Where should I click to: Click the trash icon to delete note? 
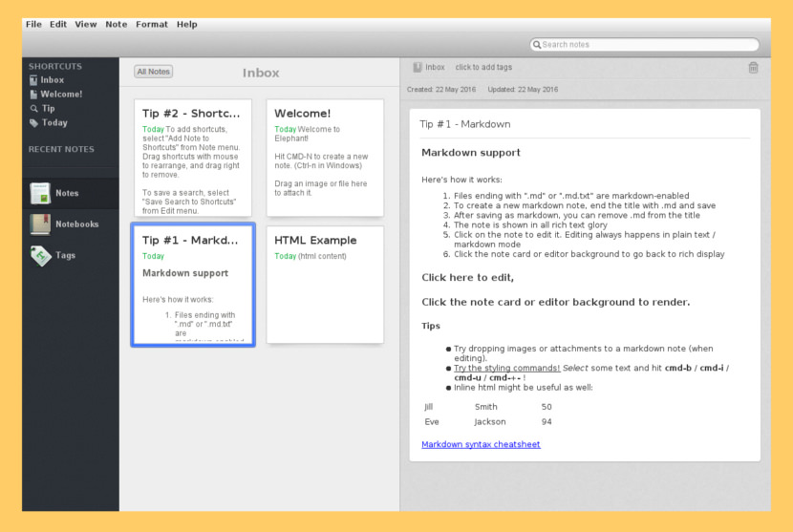pos(753,68)
